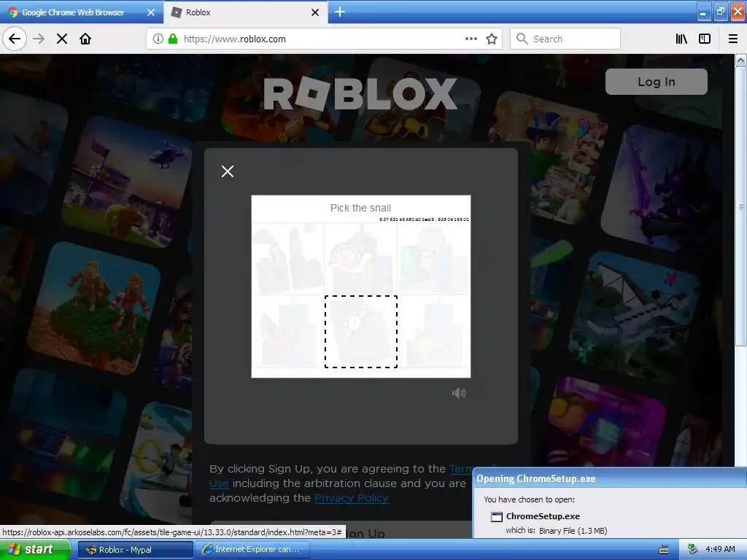Open the browser hamburger menu
747x560 pixels.
pos(733,39)
